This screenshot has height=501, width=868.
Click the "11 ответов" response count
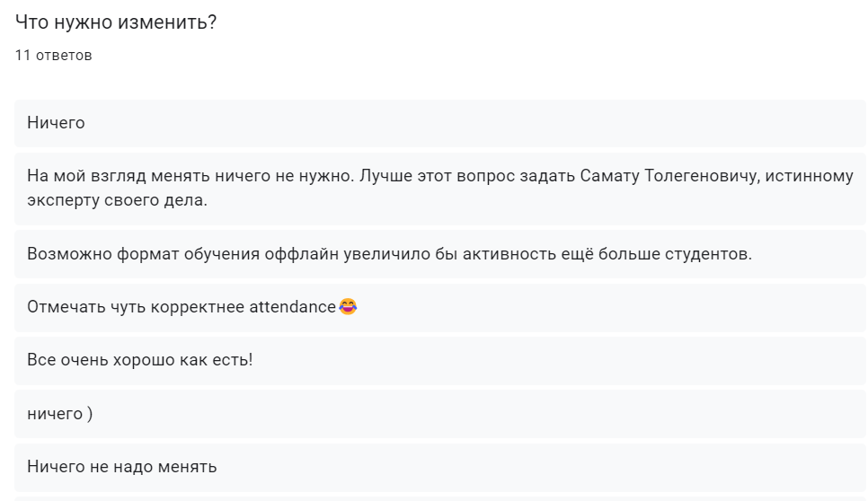pyautogui.click(x=53, y=56)
